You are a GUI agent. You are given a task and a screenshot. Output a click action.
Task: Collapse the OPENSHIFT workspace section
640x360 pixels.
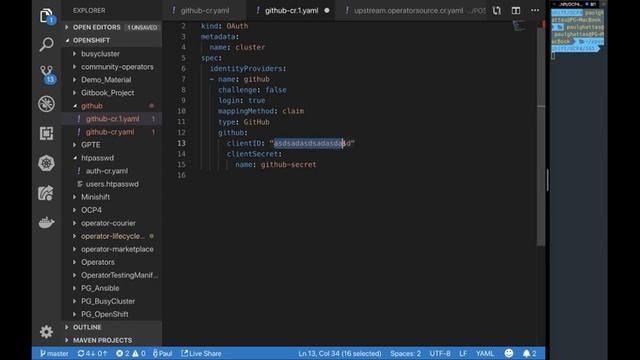pos(112,40)
